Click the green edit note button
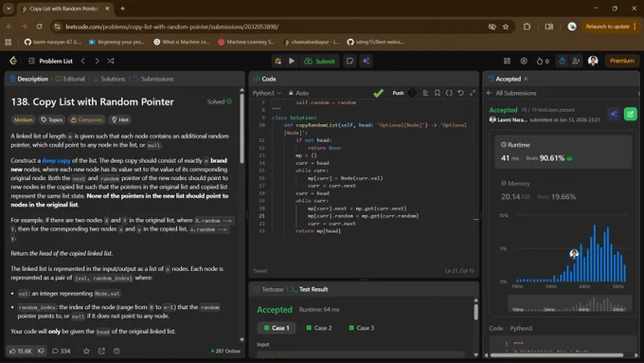644x363 pixels. (x=631, y=114)
